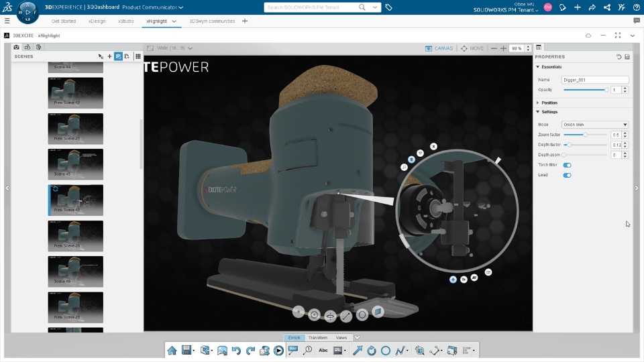
Task: Click zoom in plus in canvas bar
Action: tap(503, 48)
